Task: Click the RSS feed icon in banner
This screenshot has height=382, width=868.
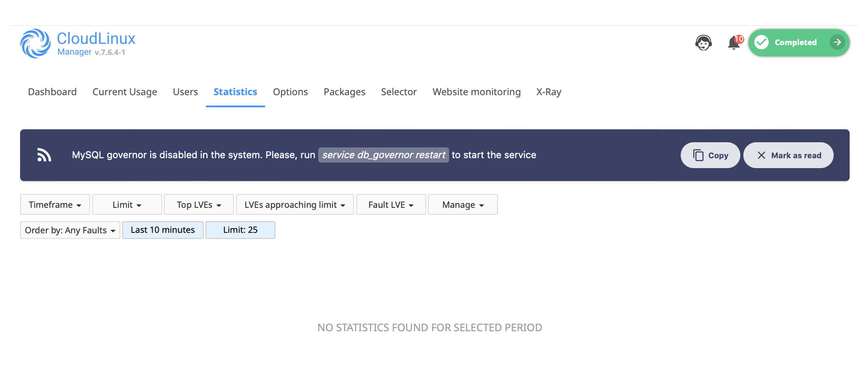Action: (x=44, y=155)
